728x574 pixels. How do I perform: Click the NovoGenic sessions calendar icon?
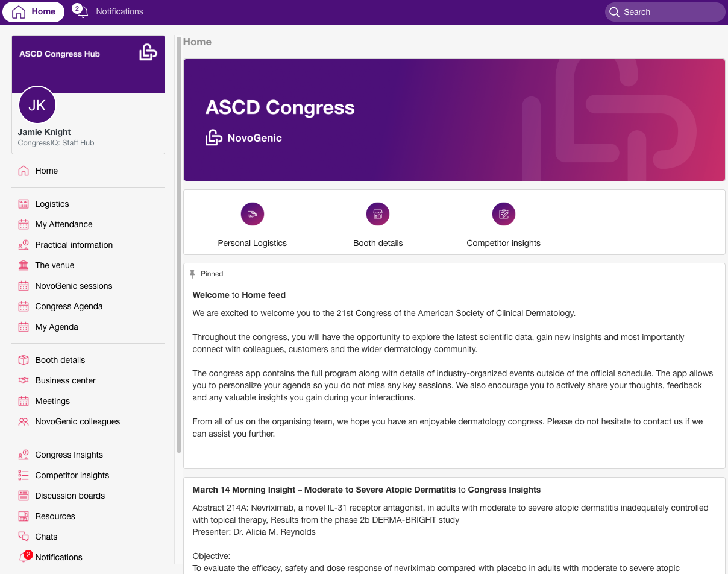(x=24, y=286)
